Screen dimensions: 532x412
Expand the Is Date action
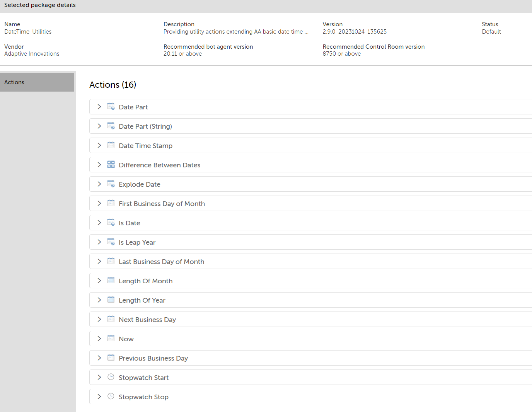tap(99, 223)
